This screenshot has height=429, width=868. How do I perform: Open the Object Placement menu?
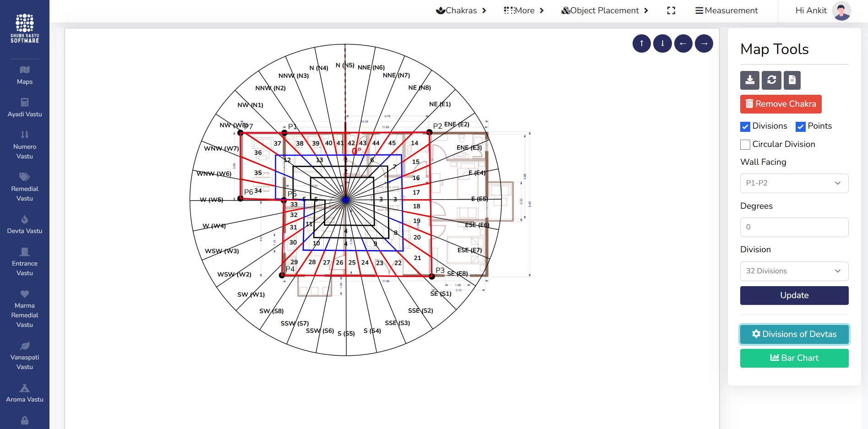(604, 11)
